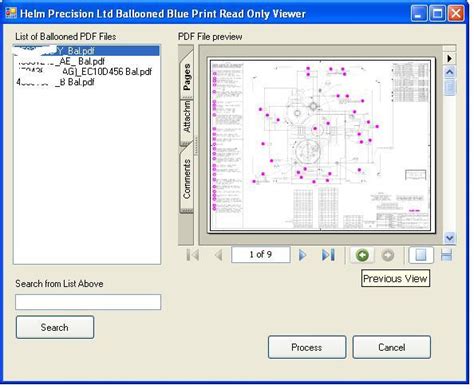Click the application icon in title bar
474x389 pixels.
(x=11, y=13)
